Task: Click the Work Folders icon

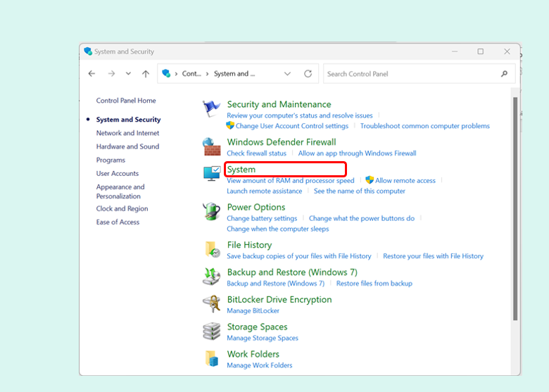Action: 212,358
